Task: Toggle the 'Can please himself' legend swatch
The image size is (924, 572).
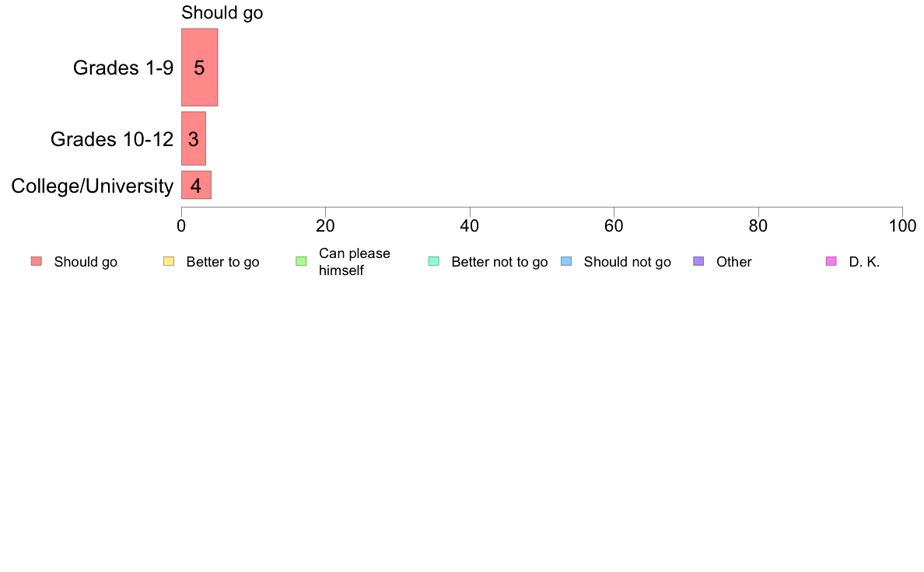Action: pos(301,261)
